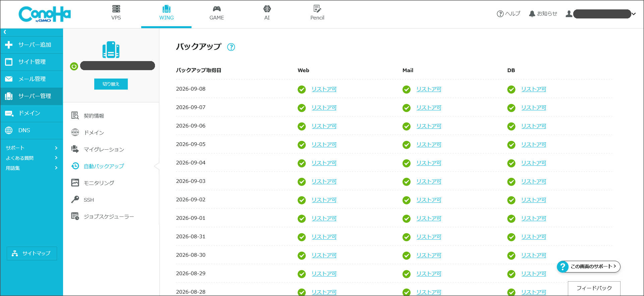Click the VPS server icon

tap(116, 9)
